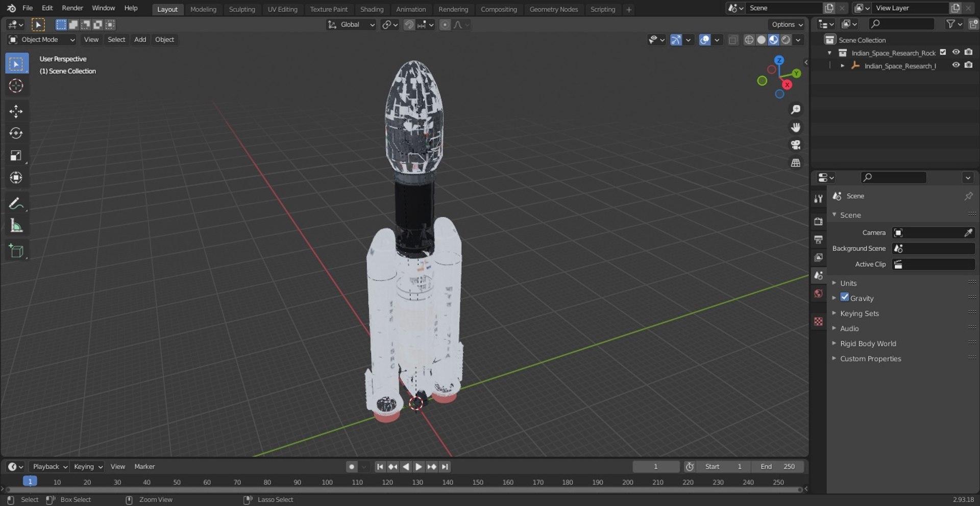This screenshot has width=980, height=506.
Task: Open the Render menu
Action: point(72,8)
